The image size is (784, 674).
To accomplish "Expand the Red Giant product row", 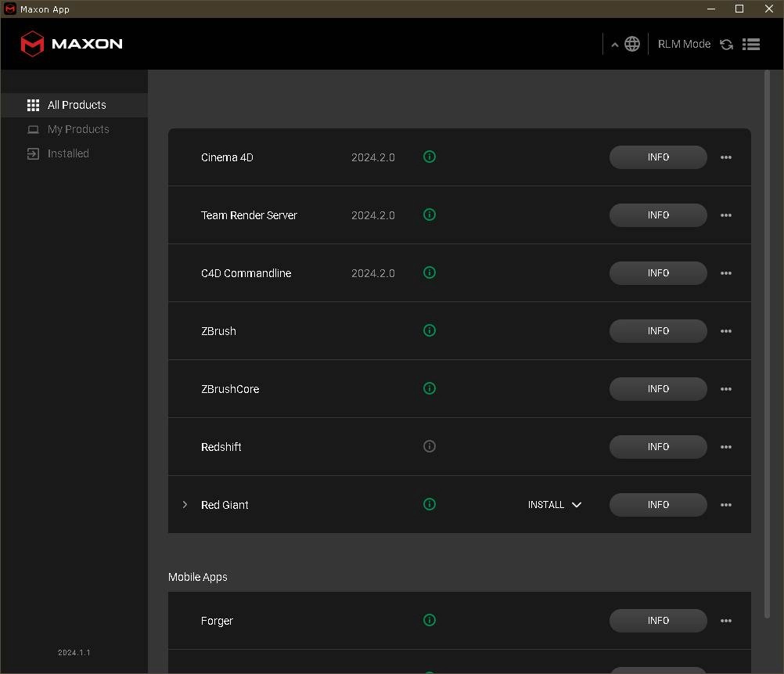I will 185,505.
